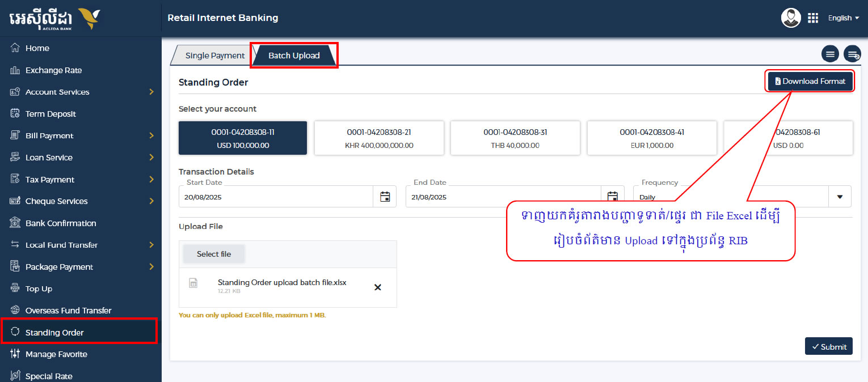Switch to the Single Payment tab

[x=214, y=56]
